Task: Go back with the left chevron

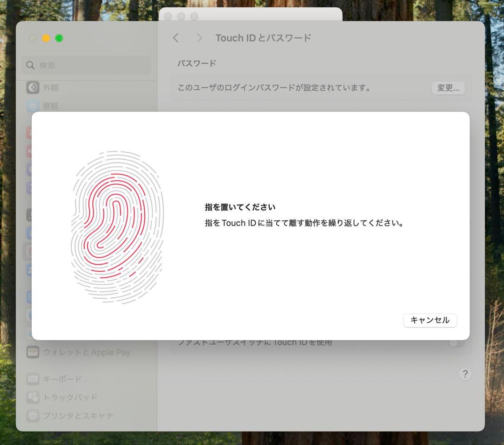Action: click(176, 38)
